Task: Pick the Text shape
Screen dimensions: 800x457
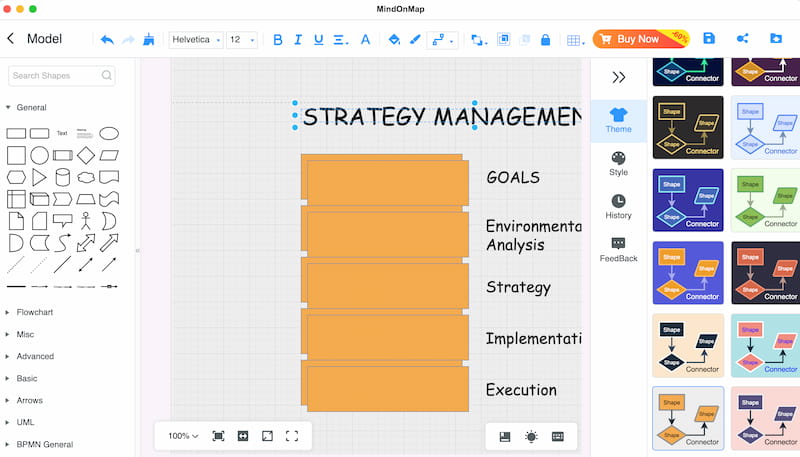Action: click(62, 134)
